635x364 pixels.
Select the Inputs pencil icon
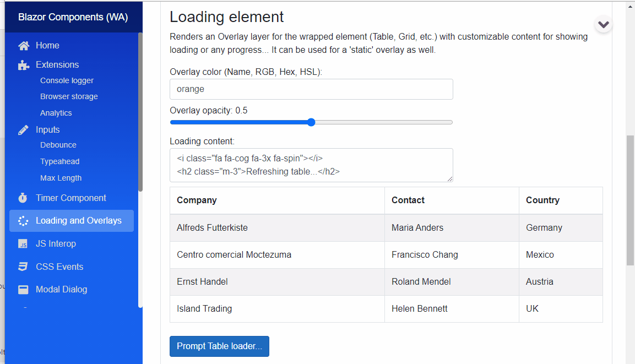tap(23, 129)
